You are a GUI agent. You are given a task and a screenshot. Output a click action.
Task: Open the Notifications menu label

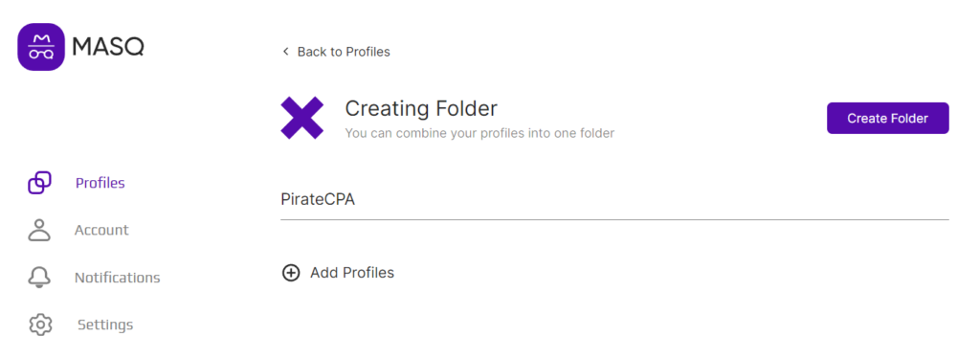117,278
